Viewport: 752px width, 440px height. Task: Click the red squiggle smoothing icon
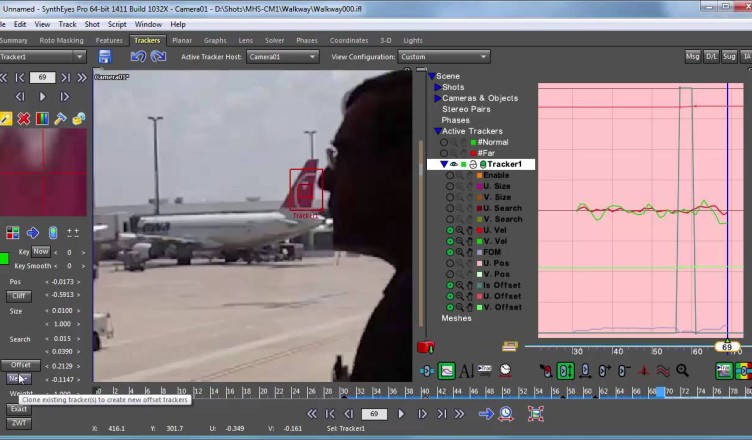663,370
